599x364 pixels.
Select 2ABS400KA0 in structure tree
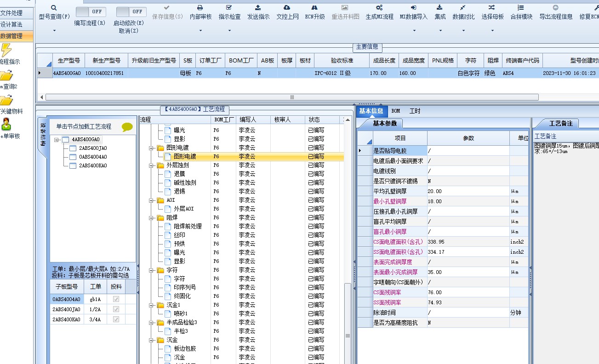pyautogui.click(x=93, y=165)
